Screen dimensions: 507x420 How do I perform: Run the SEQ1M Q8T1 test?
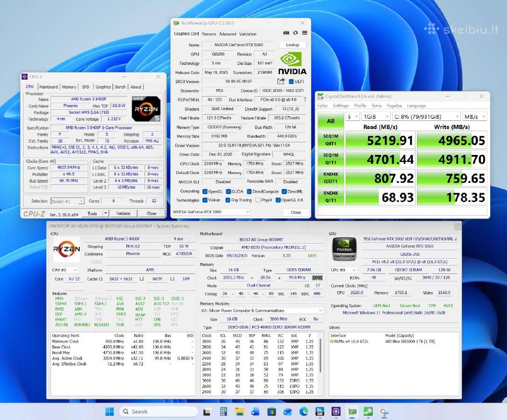tap(330, 140)
